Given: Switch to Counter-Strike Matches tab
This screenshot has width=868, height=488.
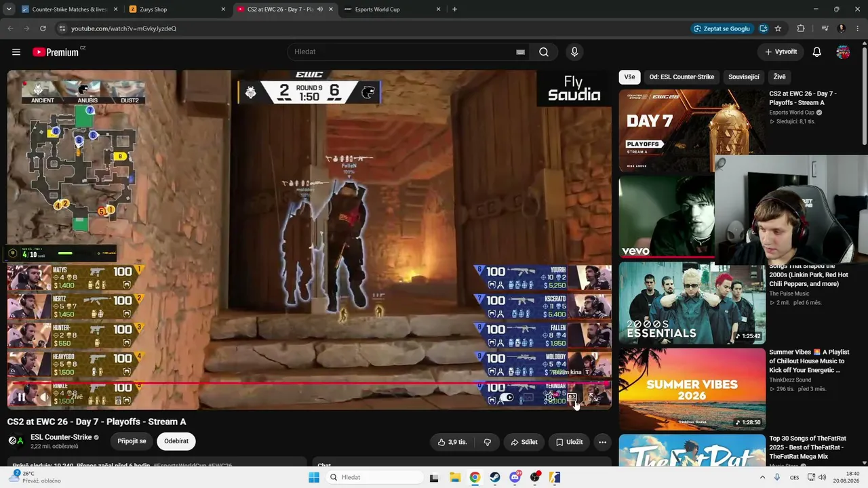Looking at the screenshot, I should tap(70, 9).
